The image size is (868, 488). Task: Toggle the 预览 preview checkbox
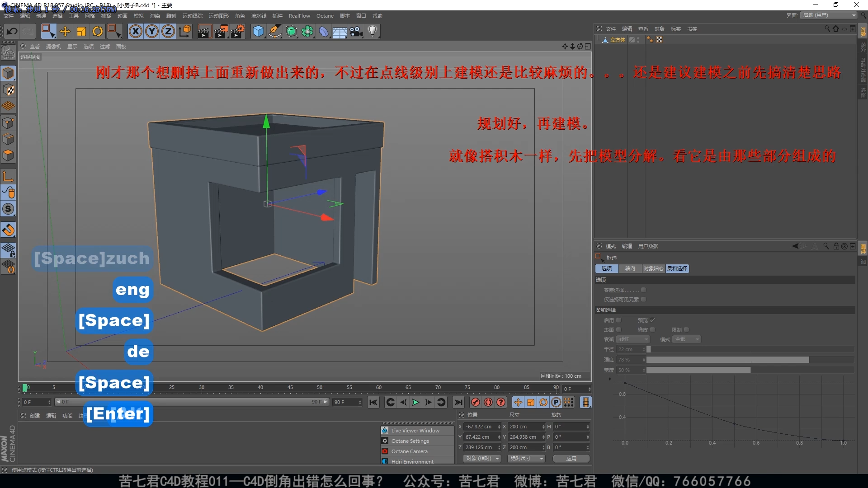[652, 320]
